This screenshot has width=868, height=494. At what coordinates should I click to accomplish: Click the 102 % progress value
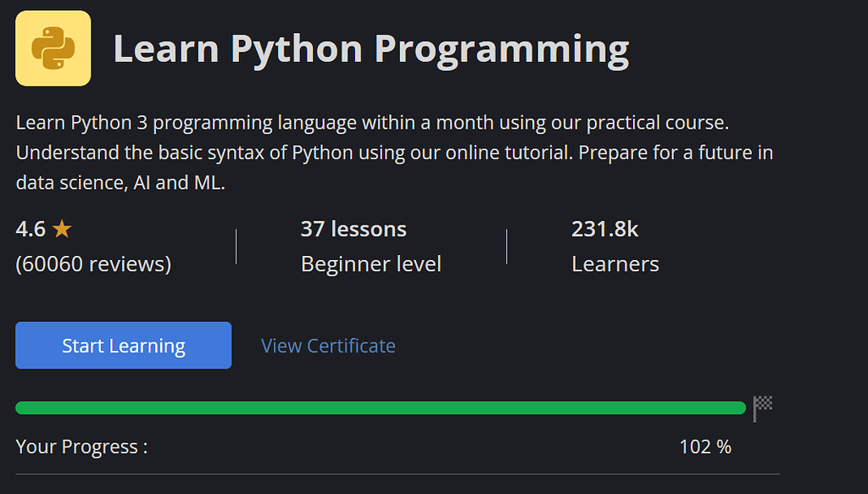(706, 446)
